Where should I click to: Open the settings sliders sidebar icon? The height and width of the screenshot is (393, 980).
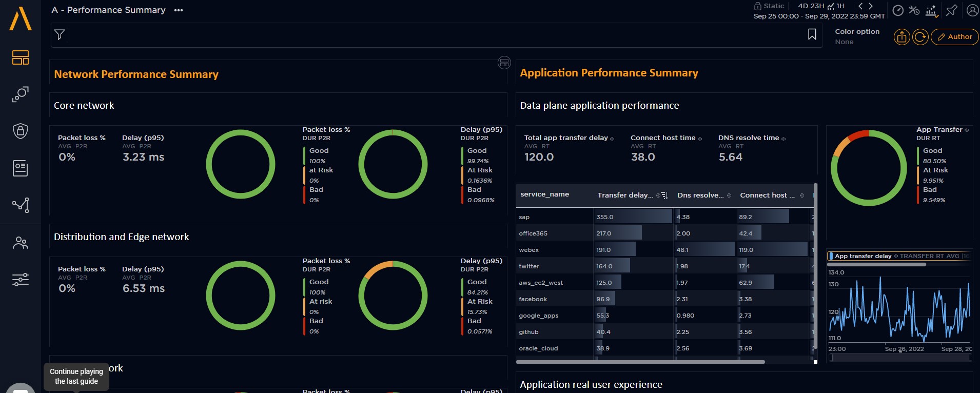[x=21, y=280]
